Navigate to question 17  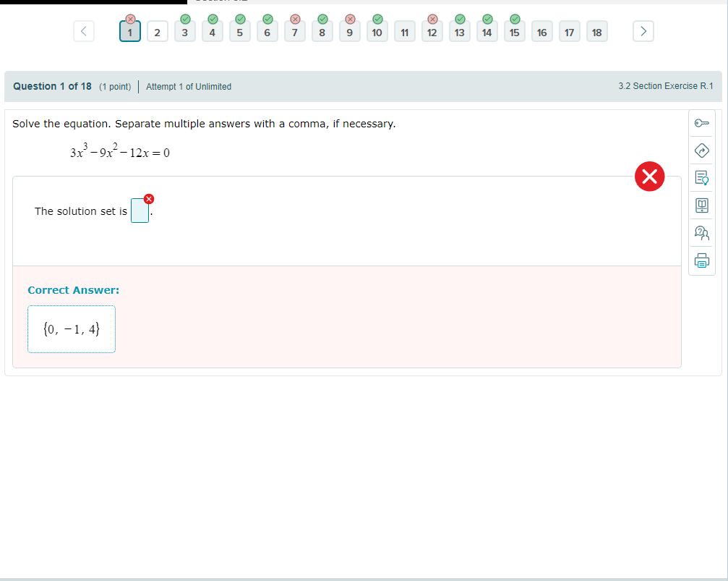point(569,32)
